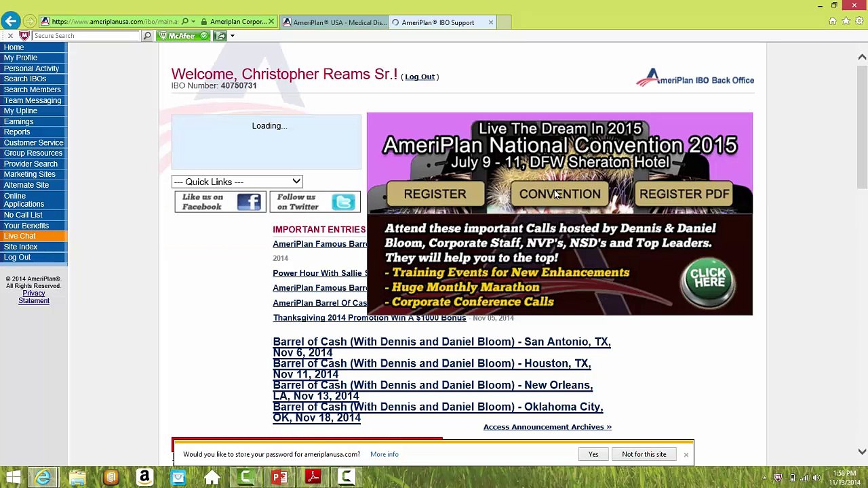Switch to AmeriPlan USA Medical Dis tab

tap(334, 22)
